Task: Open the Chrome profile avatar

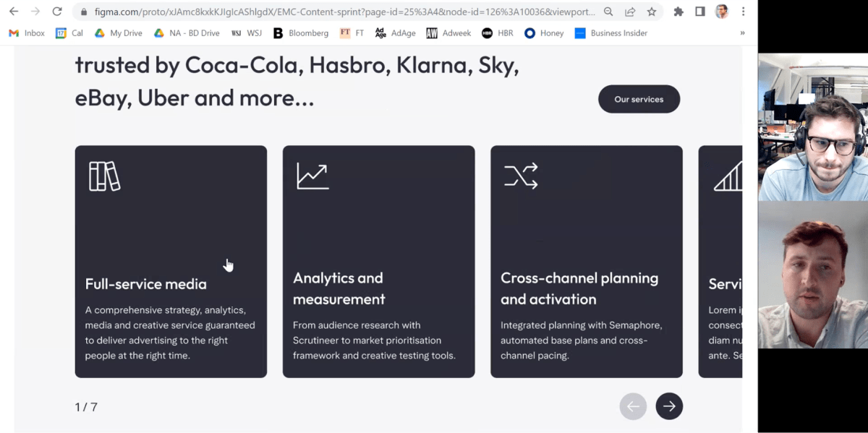Action: coord(721,12)
